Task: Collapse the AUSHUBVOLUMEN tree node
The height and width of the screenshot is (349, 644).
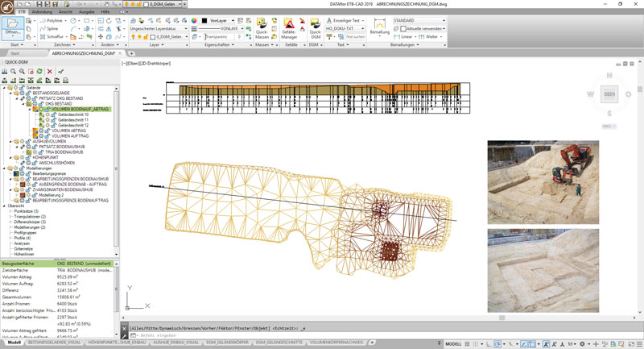Action: [x=11, y=141]
